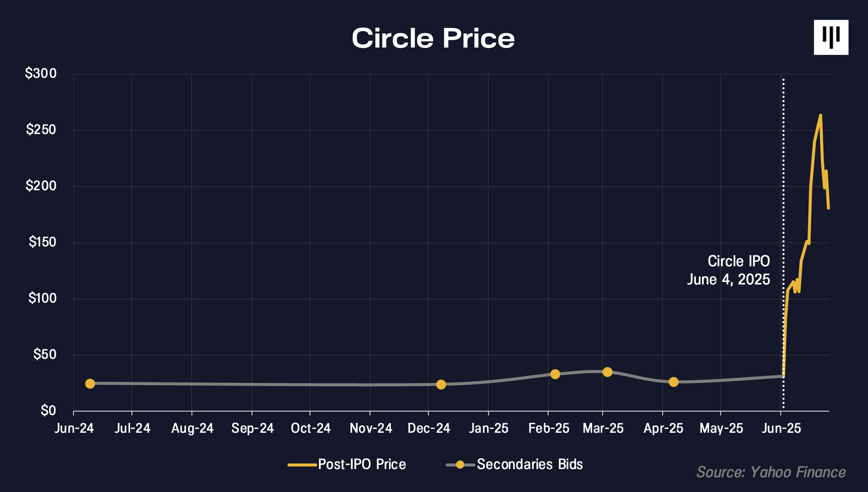This screenshot has width=868, height=492.
Task: Toggle the Secondaries Bids legend label
Action: coord(530,464)
